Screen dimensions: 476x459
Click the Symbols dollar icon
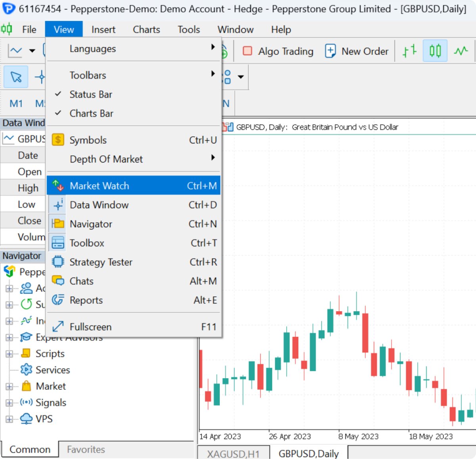(x=58, y=140)
